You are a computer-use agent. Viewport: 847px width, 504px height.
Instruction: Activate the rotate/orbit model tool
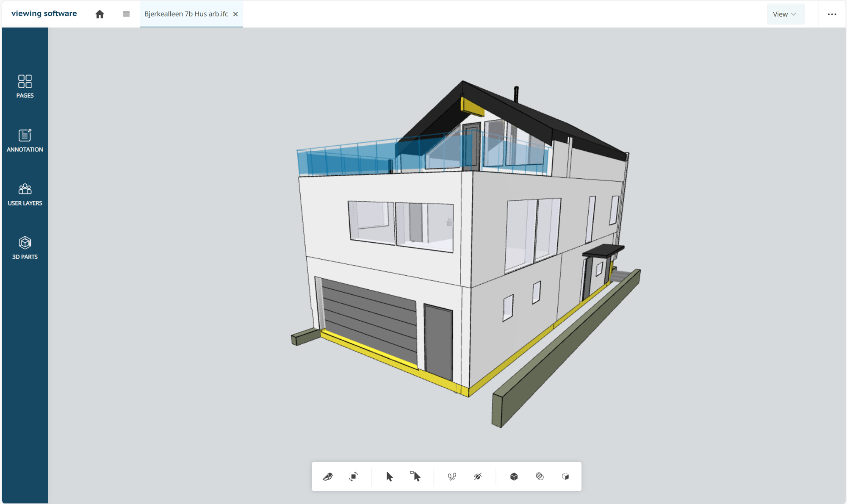click(354, 476)
